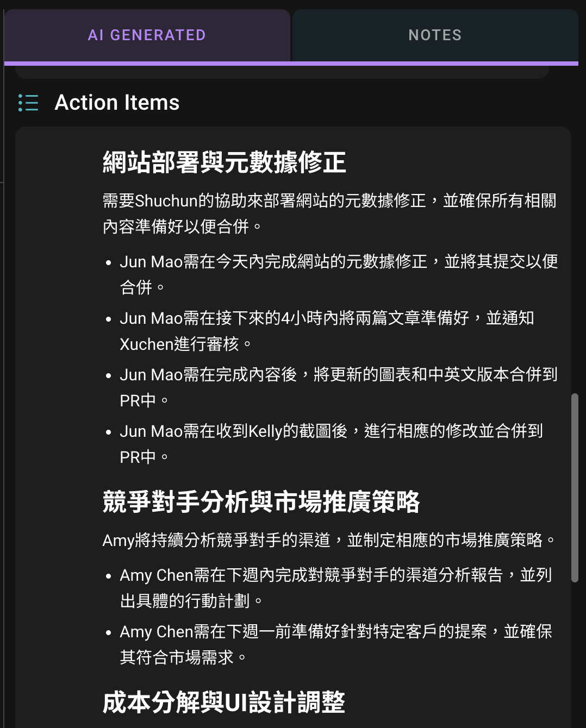The width and height of the screenshot is (586, 728).
Task: Click the bullet dot before the 今天內 item
Action: (109, 263)
